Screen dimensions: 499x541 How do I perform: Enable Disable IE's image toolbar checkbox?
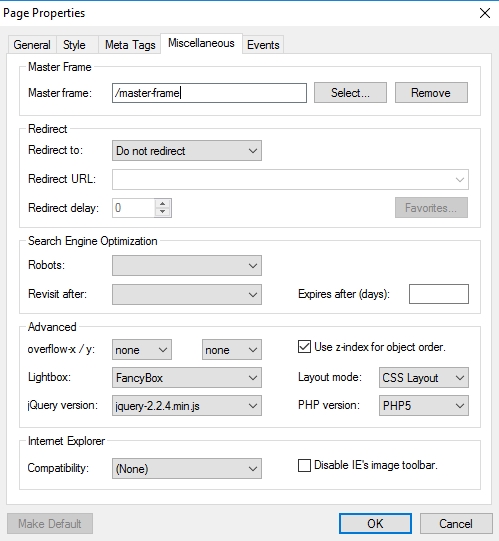(304, 465)
